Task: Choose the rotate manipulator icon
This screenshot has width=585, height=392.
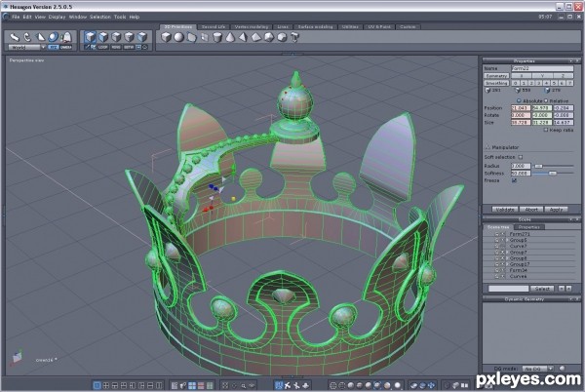Action: coord(27,37)
